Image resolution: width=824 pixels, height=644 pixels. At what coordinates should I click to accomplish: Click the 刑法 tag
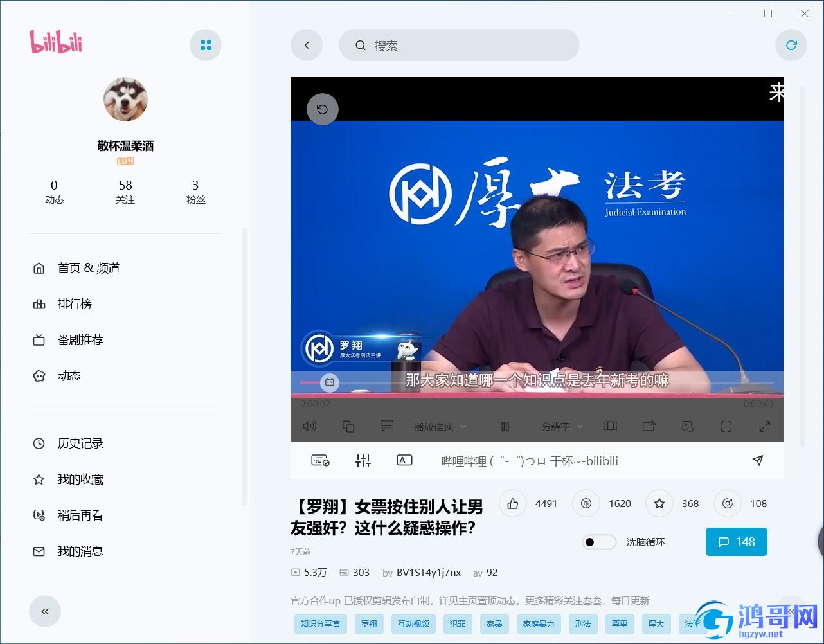point(583,623)
